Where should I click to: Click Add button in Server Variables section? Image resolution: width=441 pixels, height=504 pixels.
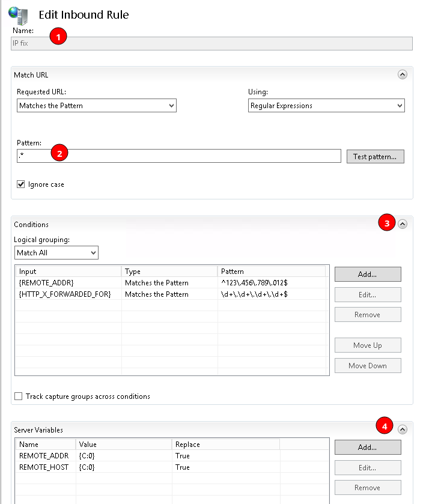point(367,448)
